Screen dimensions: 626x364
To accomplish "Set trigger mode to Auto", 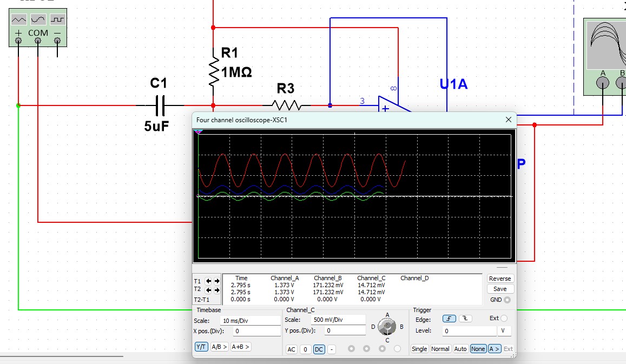I will tap(460, 349).
